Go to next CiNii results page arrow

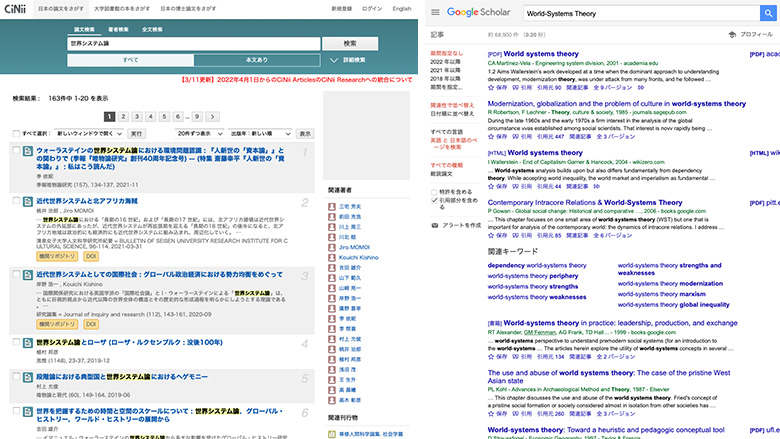pyautogui.click(x=212, y=117)
